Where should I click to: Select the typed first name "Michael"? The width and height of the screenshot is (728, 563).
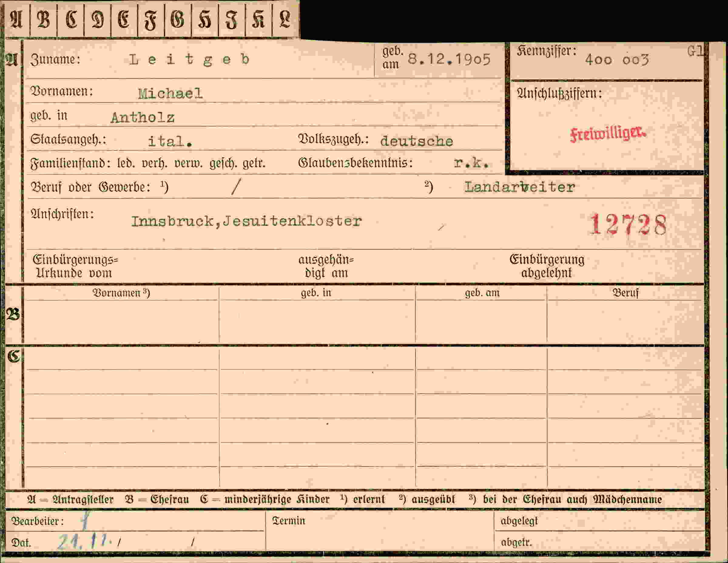click(x=170, y=93)
